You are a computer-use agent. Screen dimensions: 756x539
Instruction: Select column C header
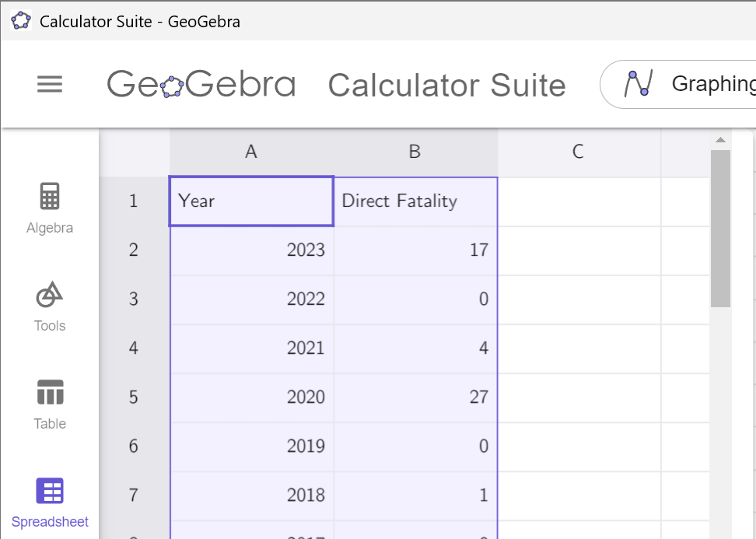coord(579,152)
